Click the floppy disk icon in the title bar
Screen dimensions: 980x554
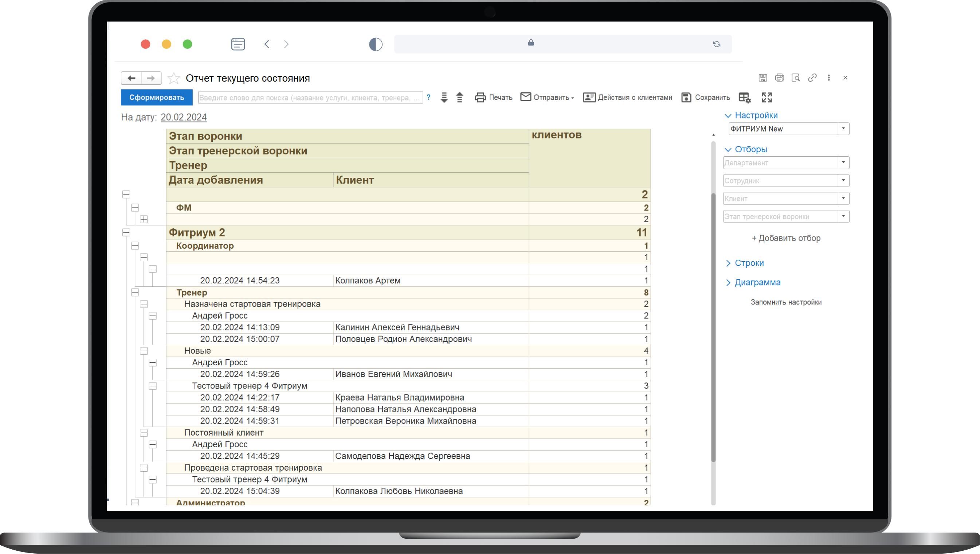763,78
